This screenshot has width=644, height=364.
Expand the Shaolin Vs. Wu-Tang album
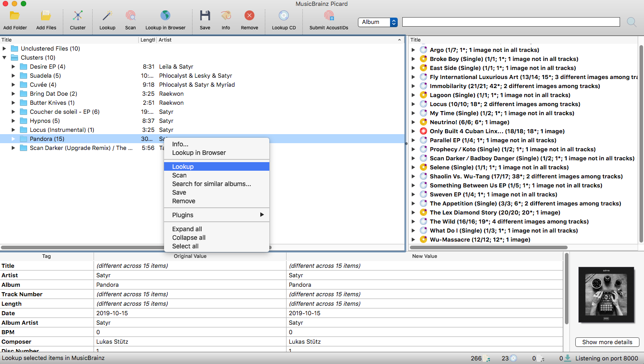pos(413,176)
